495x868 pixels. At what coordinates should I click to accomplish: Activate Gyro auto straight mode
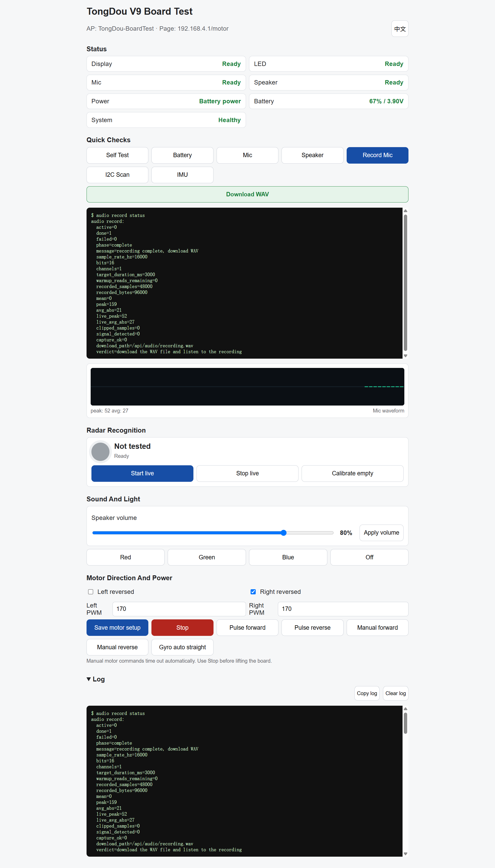182,647
